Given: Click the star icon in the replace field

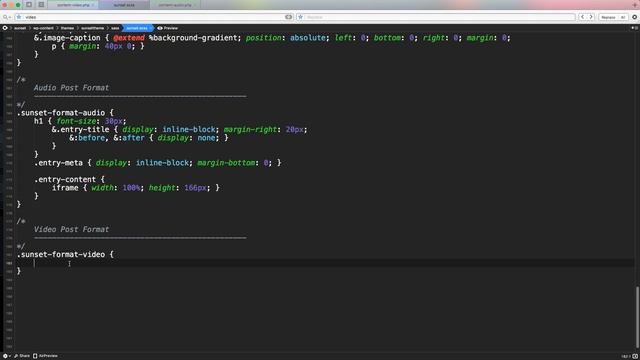Looking at the screenshot, I should pyautogui.click(x=300, y=17).
